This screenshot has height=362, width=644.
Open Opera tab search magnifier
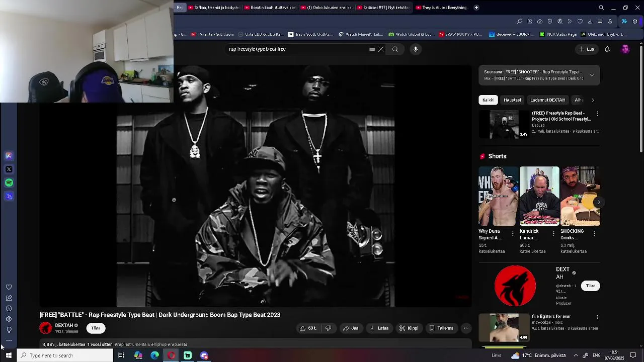(x=601, y=8)
